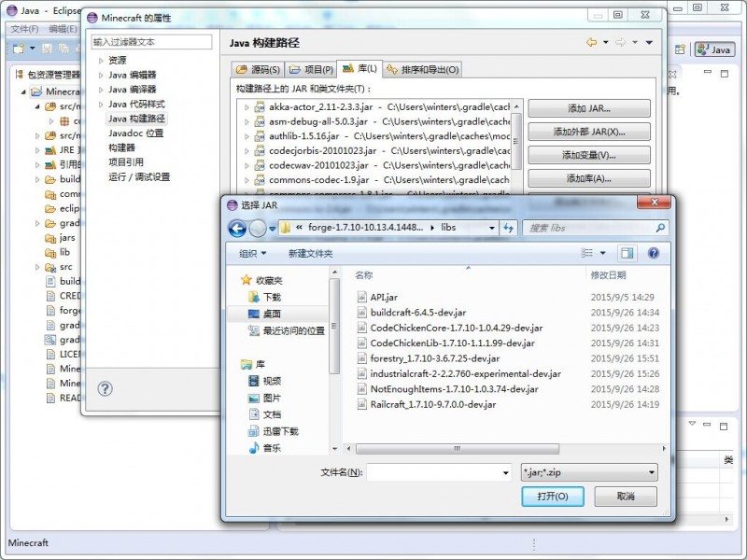
Task: Click the 添加外部 JAR(X)... button
Action: click(x=589, y=132)
